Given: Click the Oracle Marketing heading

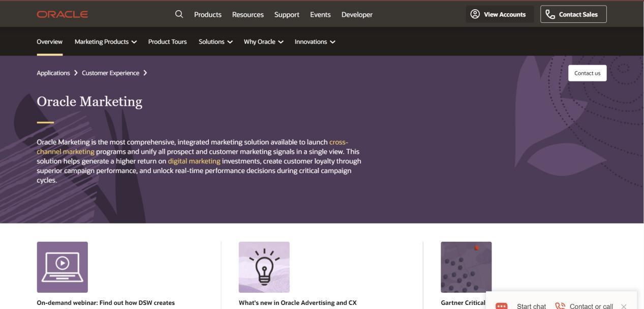Looking at the screenshot, I should pyautogui.click(x=89, y=101).
